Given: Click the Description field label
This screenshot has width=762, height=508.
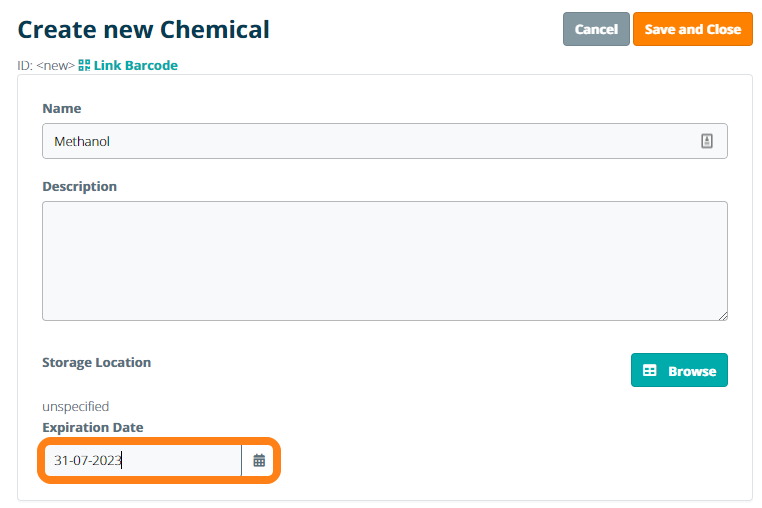Looking at the screenshot, I should click(79, 186).
